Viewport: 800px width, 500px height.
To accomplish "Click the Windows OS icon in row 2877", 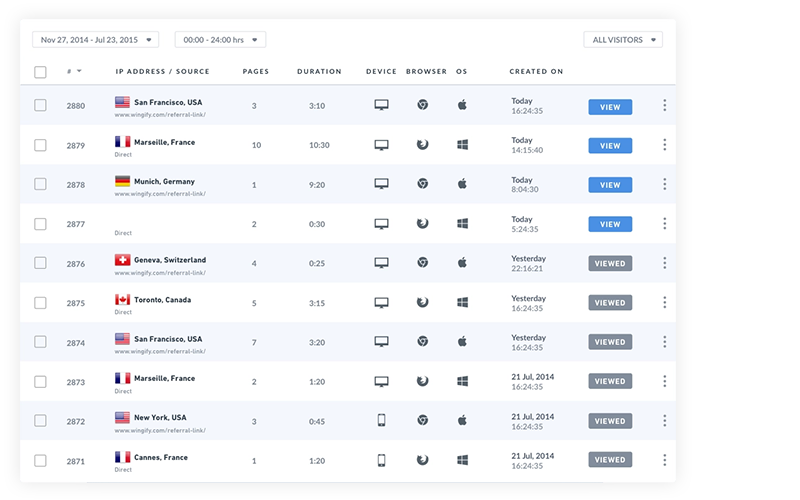I will (x=462, y=224).
